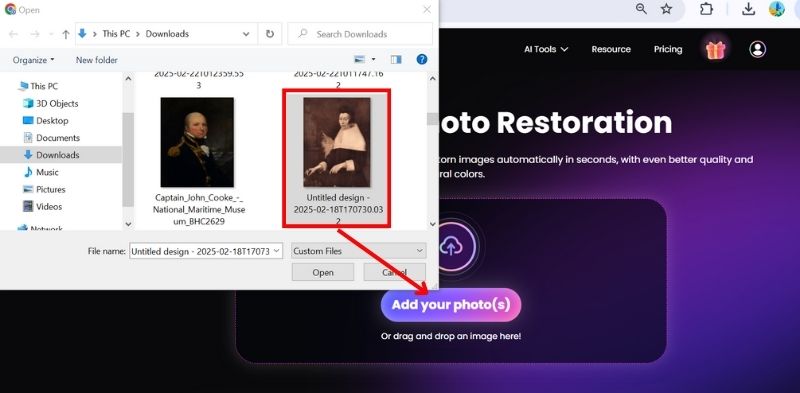800x393 pixels.
Task: Expand the address bar path dropdown
Action: 246,34
